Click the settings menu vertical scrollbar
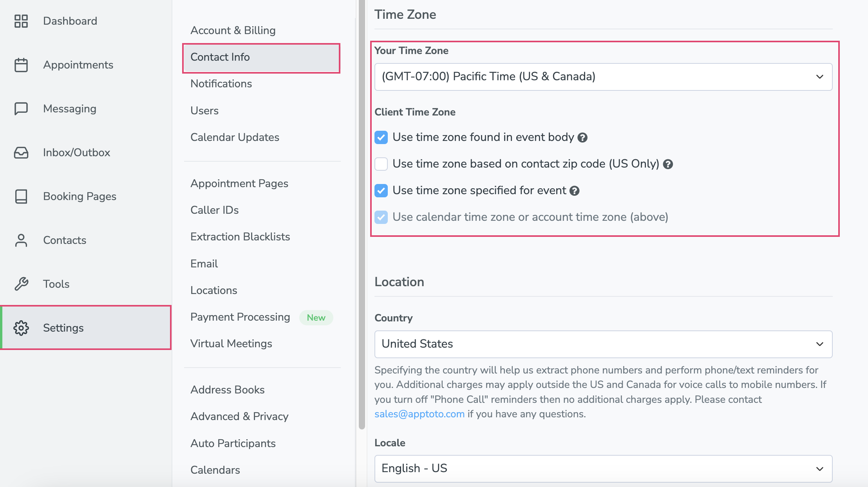Viewport: 868px width, 487px height. coord(362,215)
